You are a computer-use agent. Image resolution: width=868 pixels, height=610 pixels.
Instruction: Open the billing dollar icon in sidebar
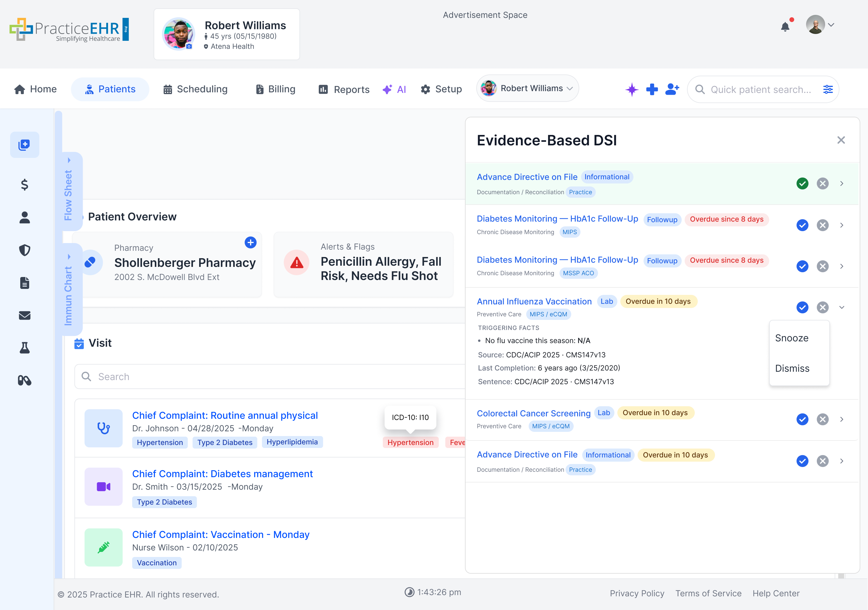(24, 185)
